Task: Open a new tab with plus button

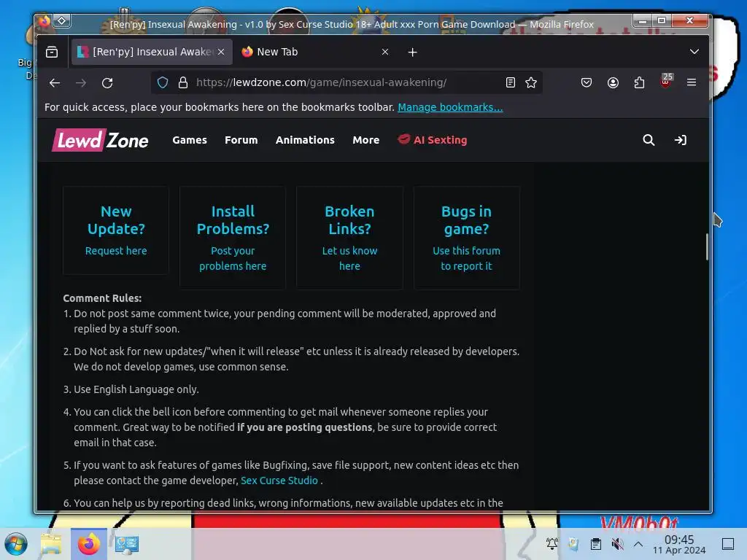Action: 413,52
